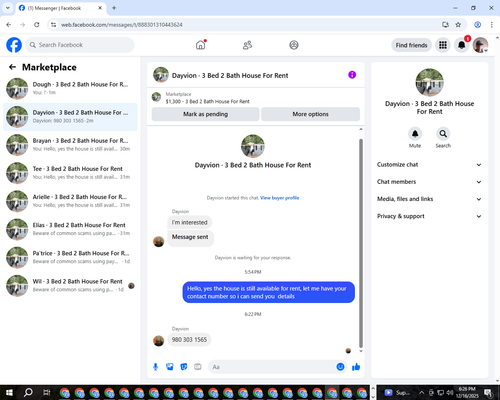
Task: Choose a sticker icon in composer
Action: point(184,367)
